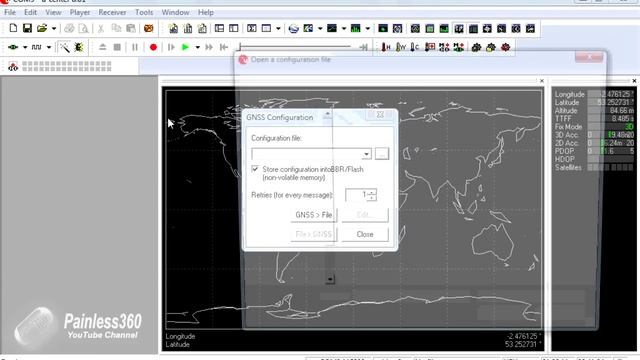640x360 pixels.
Task: Expand the Deviation Map dropdown arrow
Action: coord(320,28)
